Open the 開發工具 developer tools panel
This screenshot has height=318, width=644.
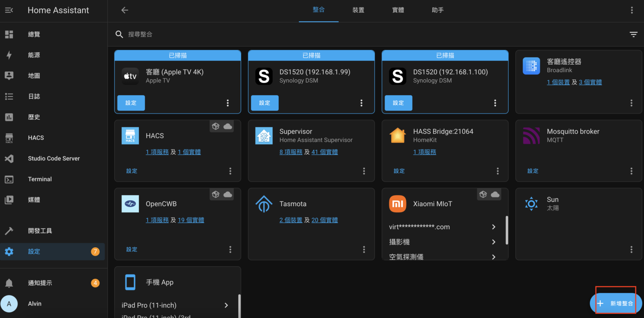[43, 230]
